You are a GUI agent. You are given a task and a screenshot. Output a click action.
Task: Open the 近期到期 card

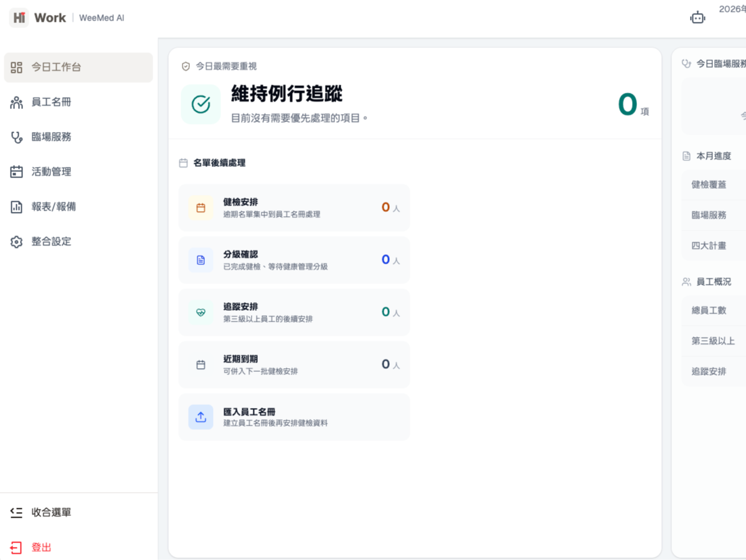[294, 365]
